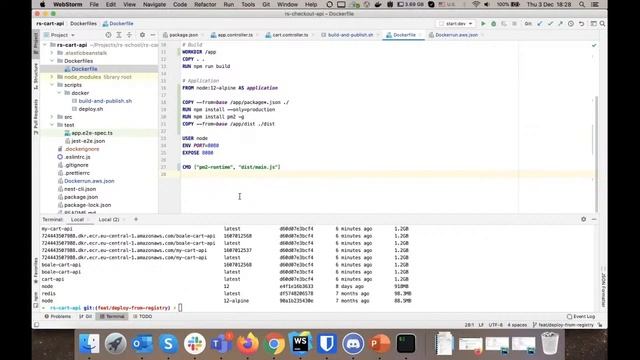This screenshot has height=360, width=640.
Task: Open the Tools menu
Action: (x=248, y=4)
